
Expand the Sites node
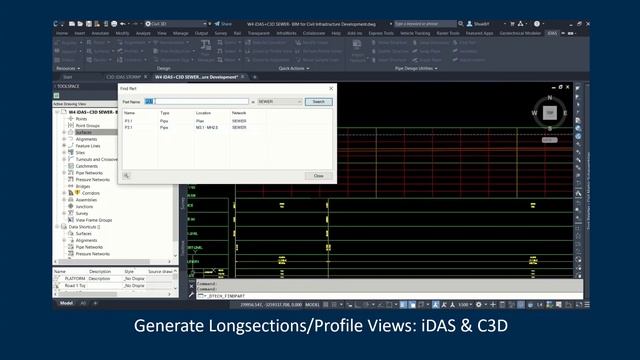click(x=64, y=152)
